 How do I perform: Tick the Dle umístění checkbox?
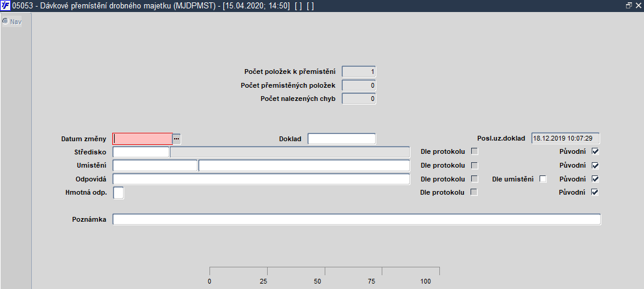543,179
